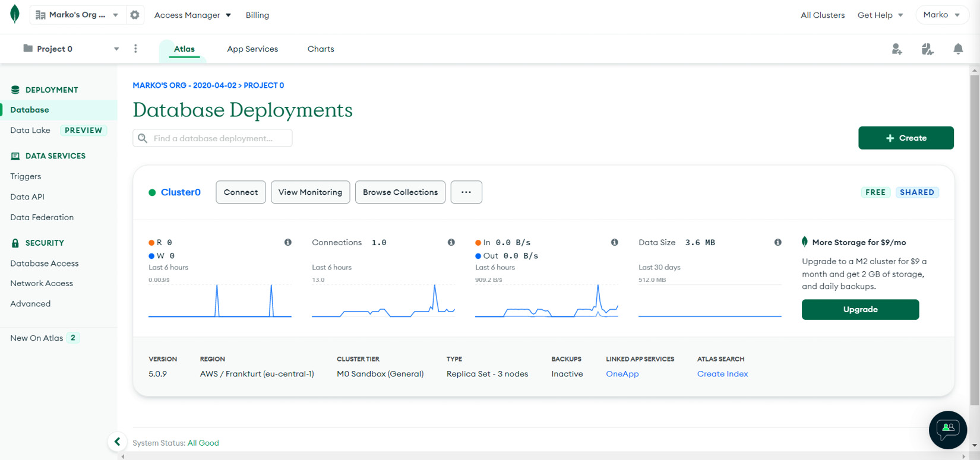Open the activity feed icon
The height and width of the screenshot is (460, 980).
pos(927,49)
